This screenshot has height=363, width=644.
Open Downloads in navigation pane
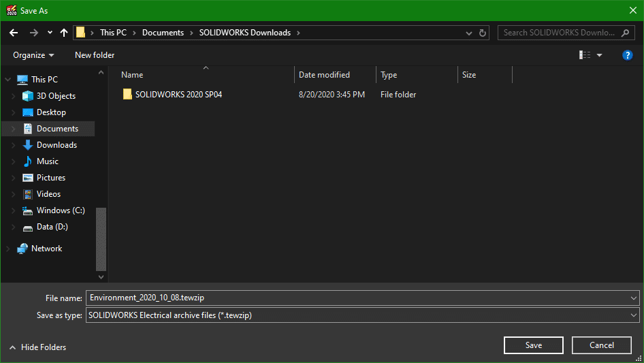click(57, 145)
